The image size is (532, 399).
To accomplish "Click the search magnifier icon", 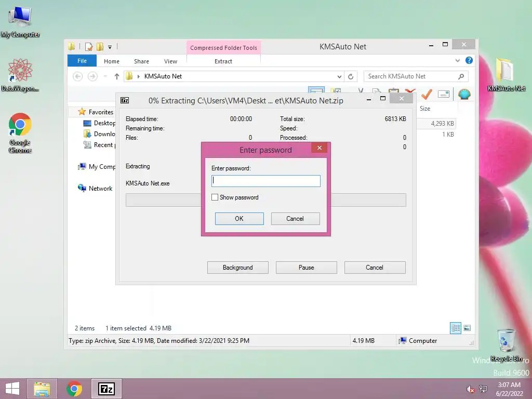I will tap(461, 76).
